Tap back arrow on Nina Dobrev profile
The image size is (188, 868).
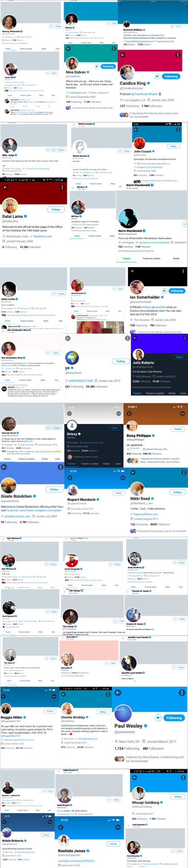(x=69, y=48)
